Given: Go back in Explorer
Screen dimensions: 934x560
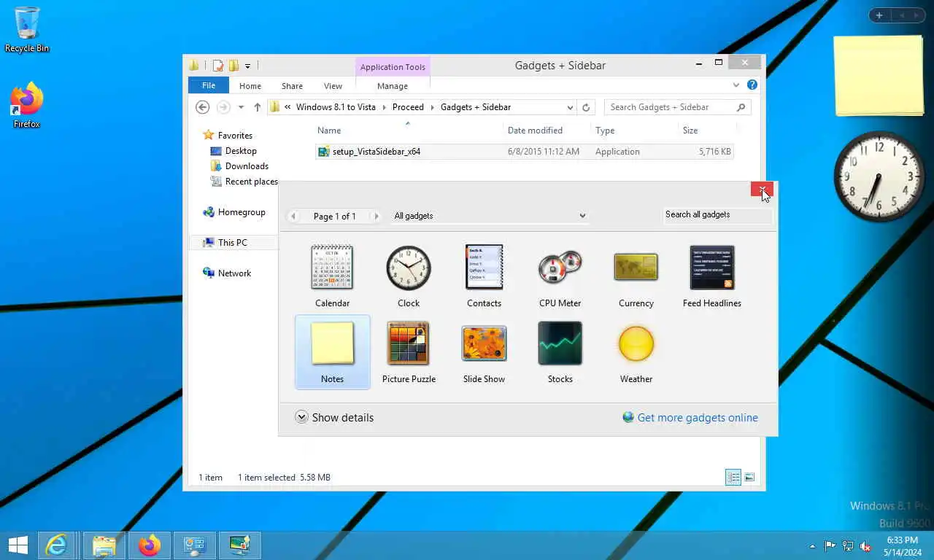Looking at the screenshot, I should click(203, 107).
